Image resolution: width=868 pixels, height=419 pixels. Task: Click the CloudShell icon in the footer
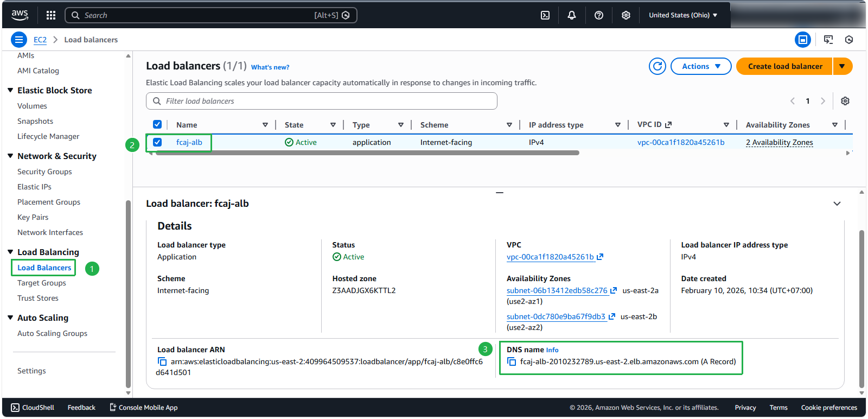[x=15, y=408]
